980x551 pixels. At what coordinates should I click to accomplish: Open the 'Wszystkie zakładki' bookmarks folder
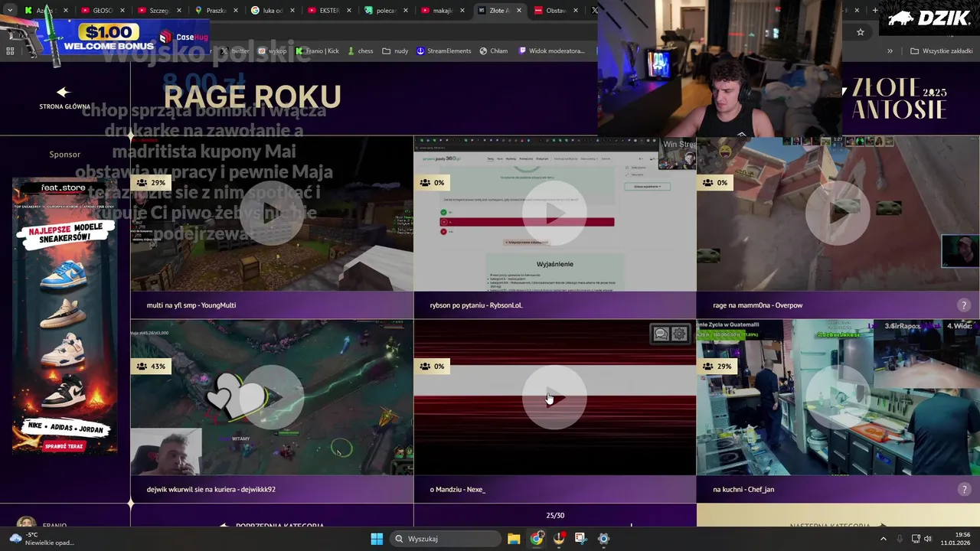pyautogui.click(x=941, y=51)
